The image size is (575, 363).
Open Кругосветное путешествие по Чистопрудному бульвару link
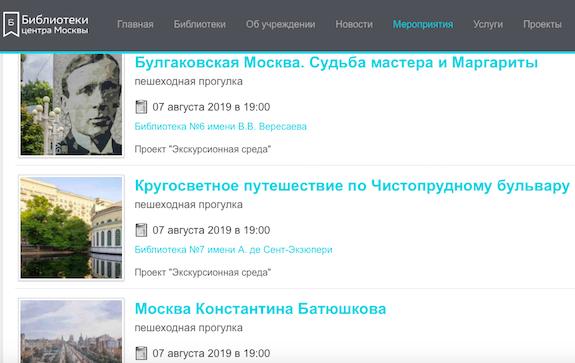(352, 186)
